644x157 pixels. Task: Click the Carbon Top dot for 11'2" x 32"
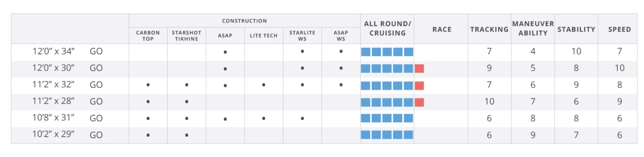(x=148, y=85)
